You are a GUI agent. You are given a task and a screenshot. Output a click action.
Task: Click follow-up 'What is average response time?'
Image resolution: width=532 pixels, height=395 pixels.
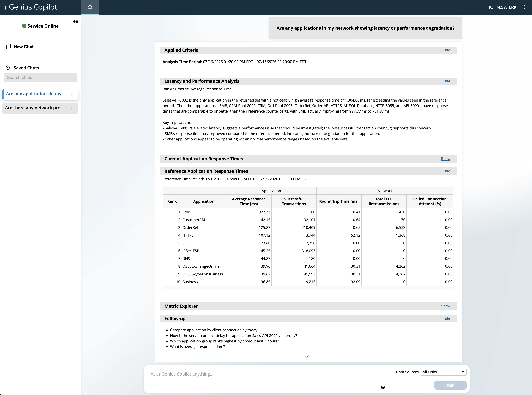198,347
